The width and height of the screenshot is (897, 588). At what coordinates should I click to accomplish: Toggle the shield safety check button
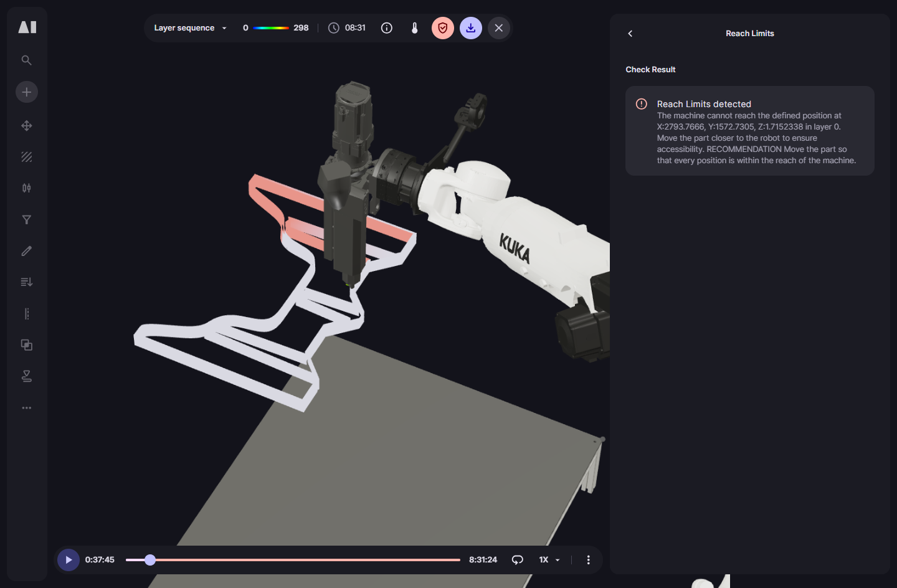[443, 28]
